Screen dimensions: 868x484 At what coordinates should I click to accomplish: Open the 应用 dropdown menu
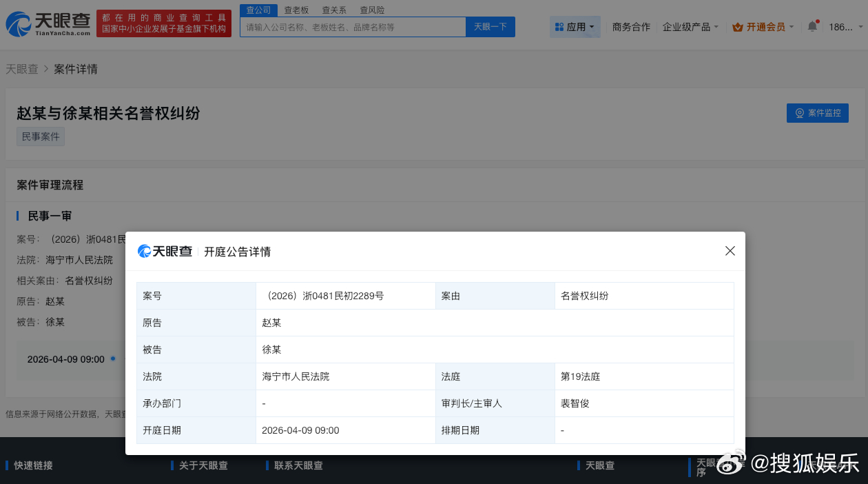[x=575, y=26]
